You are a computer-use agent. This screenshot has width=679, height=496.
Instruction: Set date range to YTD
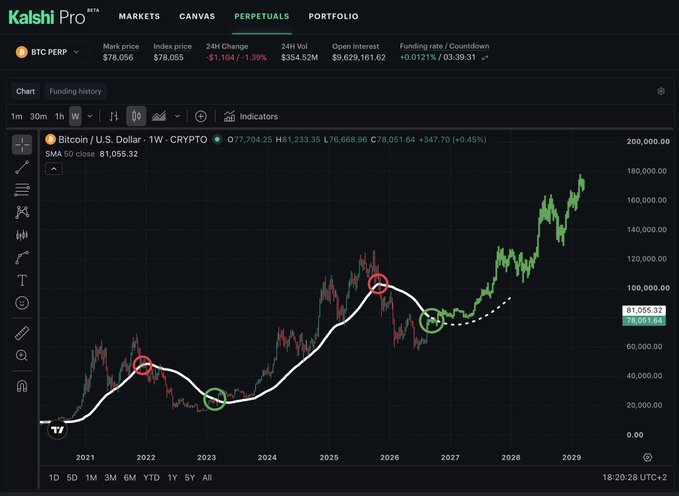(152, 477)
